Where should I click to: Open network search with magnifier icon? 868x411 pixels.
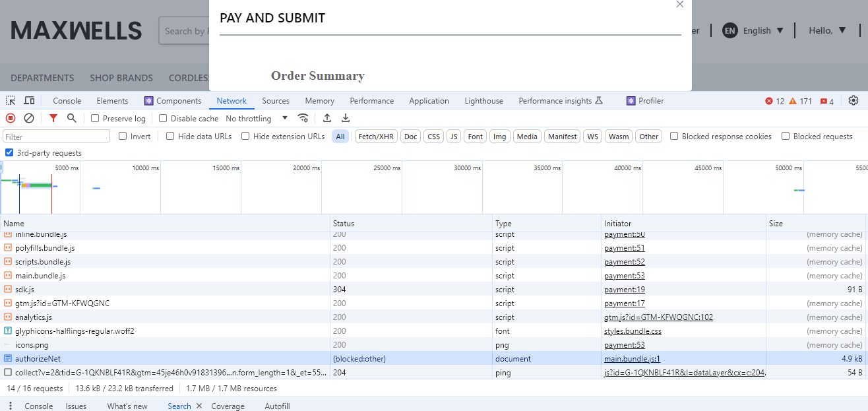click(x=71, y=118)
